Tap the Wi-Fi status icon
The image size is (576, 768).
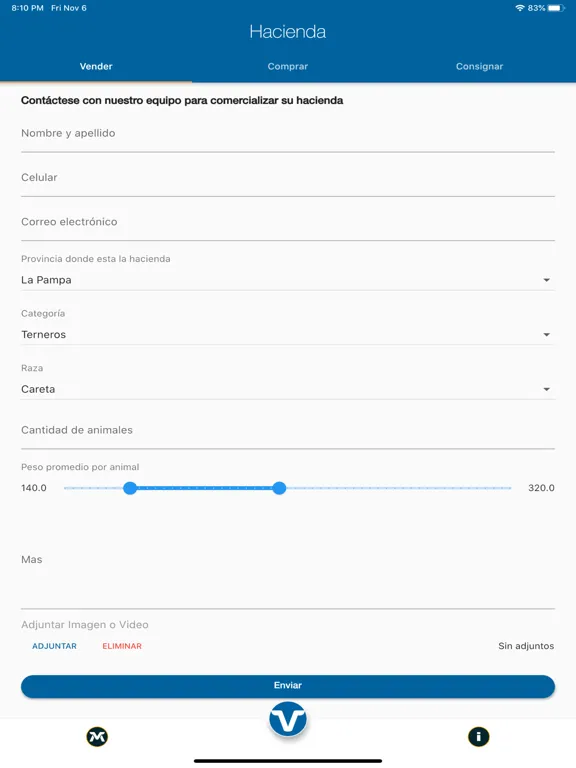tap(520, 8)
